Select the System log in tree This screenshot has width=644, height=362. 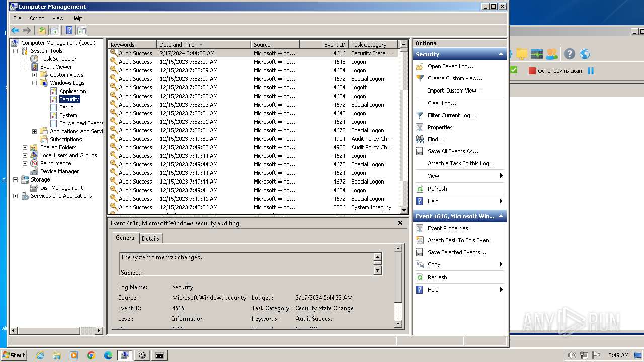[x=68, y=115]
